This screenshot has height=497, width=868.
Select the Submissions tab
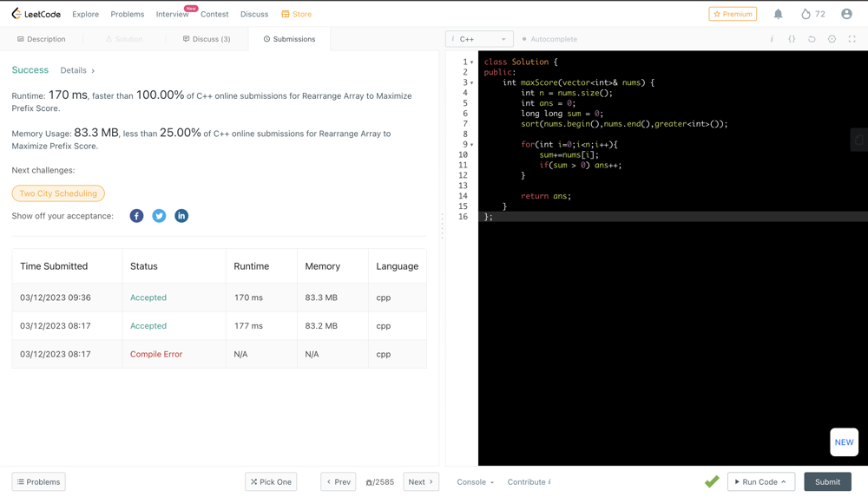point(290,39)
